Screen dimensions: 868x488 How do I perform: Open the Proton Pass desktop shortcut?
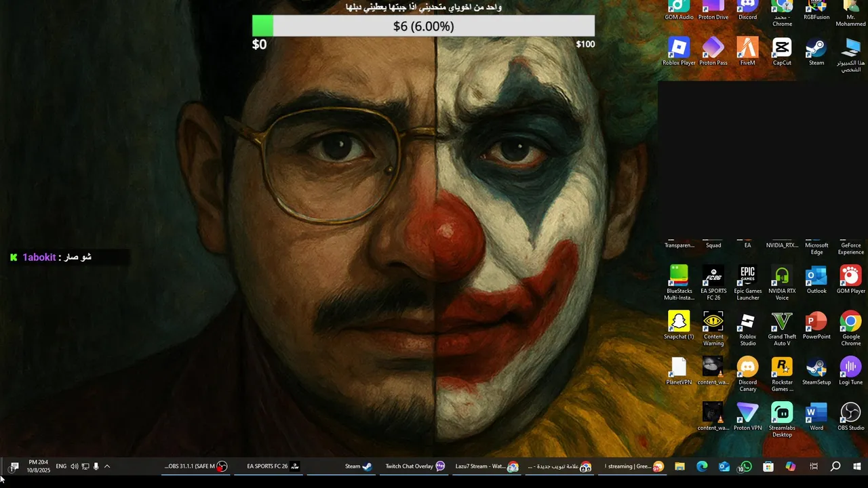[713, 52]
